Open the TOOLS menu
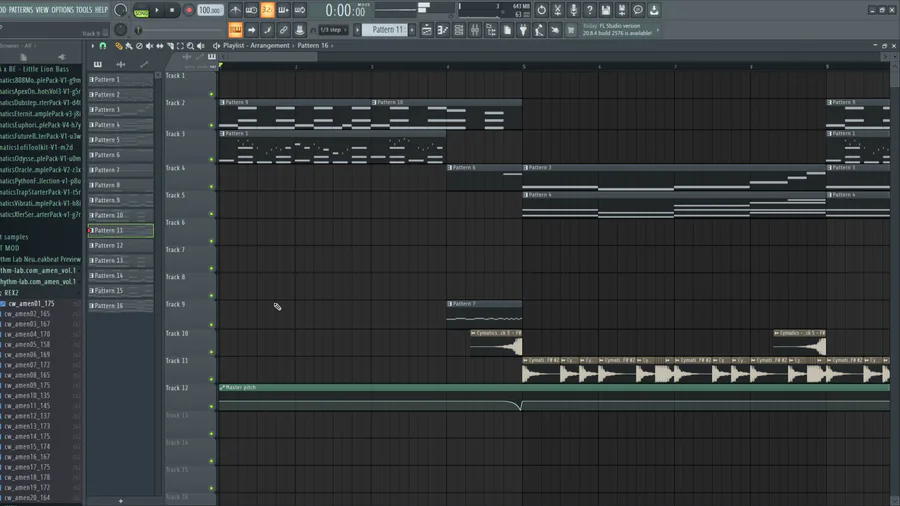Screen dimensions: 900x506 (84, 10)
